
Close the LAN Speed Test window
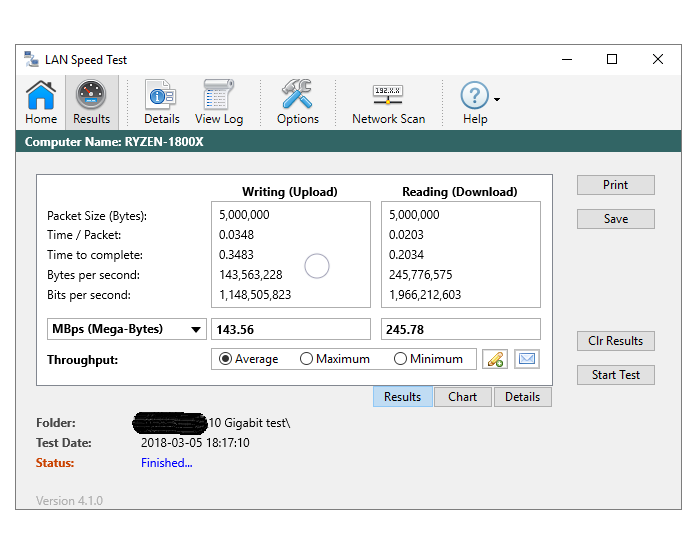658,59
